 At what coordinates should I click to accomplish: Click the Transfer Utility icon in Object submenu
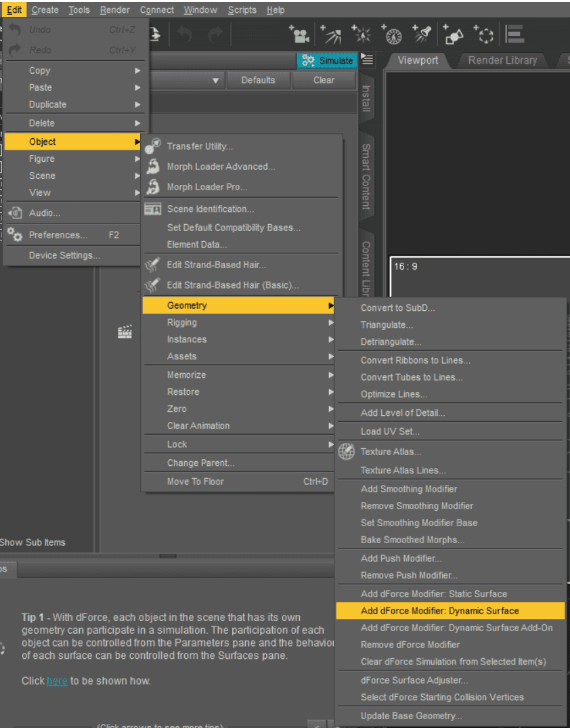click(x=153, y=145)
